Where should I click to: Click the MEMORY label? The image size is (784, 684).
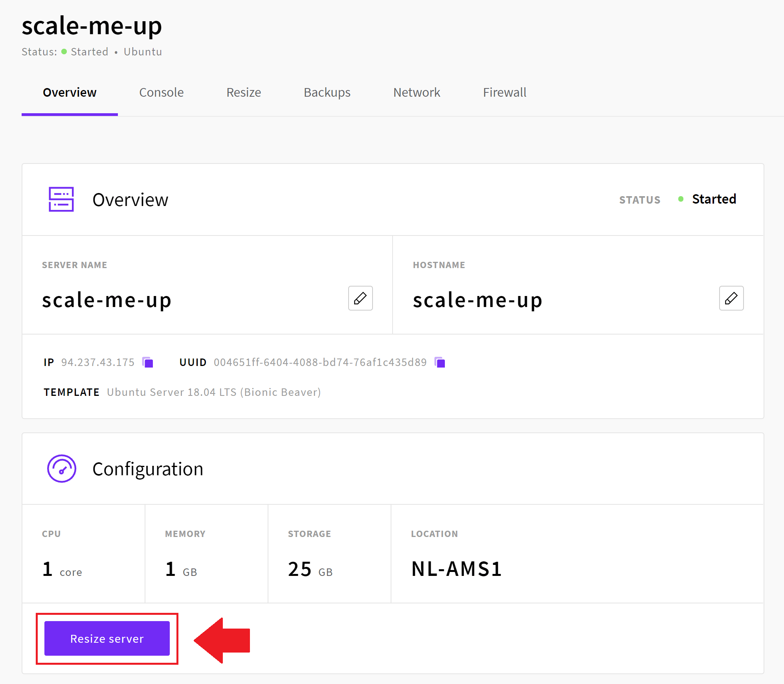coord(185,534)
